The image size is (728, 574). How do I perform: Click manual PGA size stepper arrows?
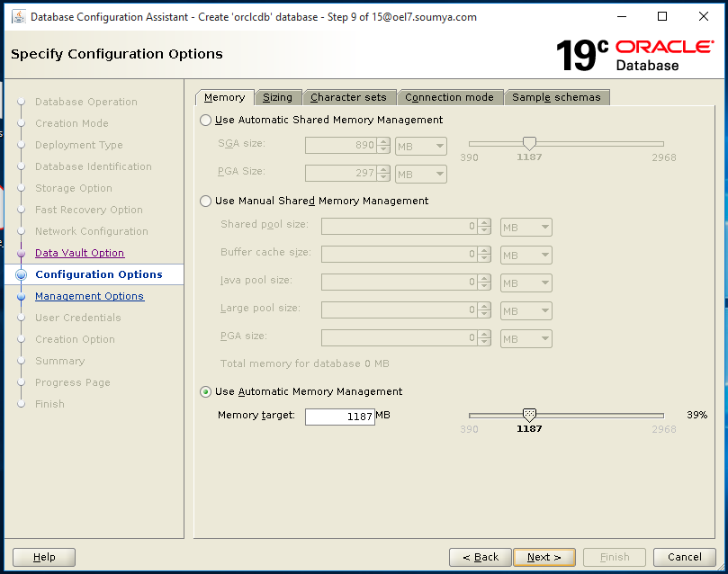[484, 338]
